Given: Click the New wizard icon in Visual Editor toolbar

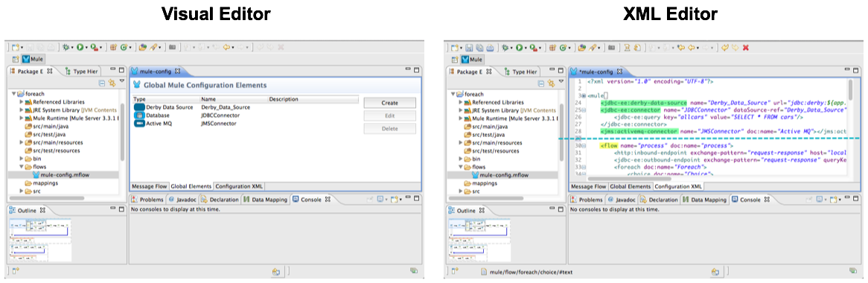Looking at the screenshot, I should point(16,48).
